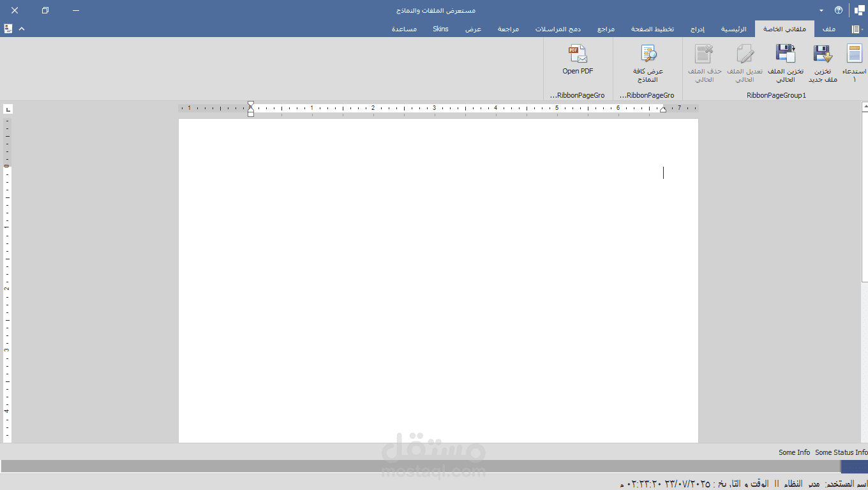
Task: Click the blank document page body
Action: tap(438, 280)
